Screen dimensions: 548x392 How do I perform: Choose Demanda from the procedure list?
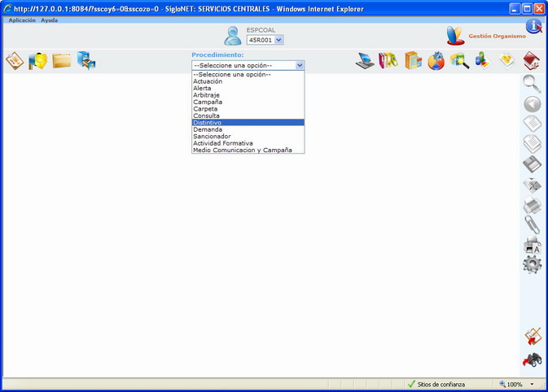point(248,129)
